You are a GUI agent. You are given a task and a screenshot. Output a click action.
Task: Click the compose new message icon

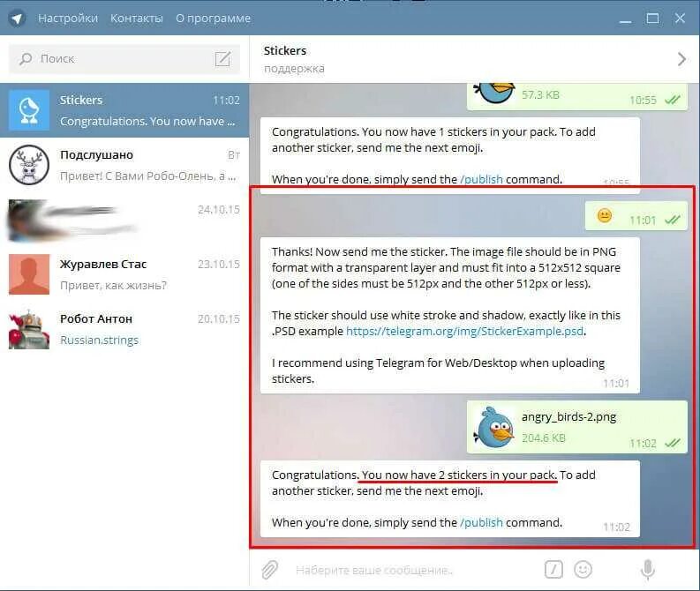[222, 59]
